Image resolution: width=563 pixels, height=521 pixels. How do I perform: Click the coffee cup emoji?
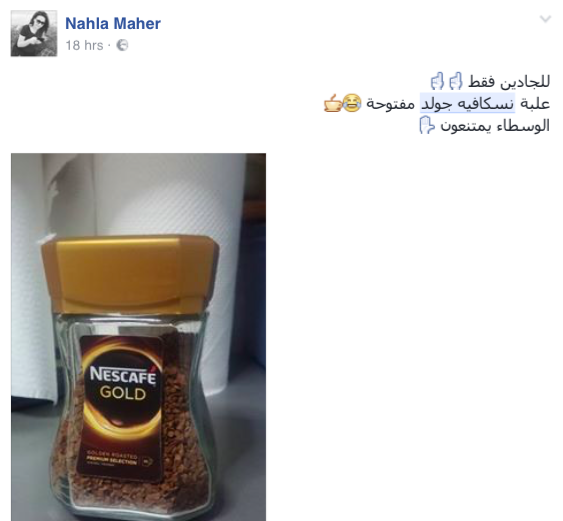click(x=333, y=103)
